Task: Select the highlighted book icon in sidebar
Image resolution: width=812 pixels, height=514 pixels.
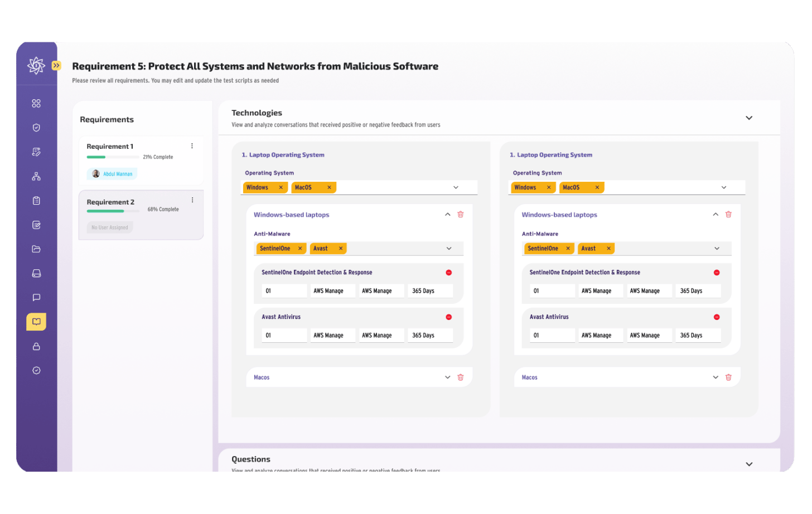Action: [x=36, y=322]
